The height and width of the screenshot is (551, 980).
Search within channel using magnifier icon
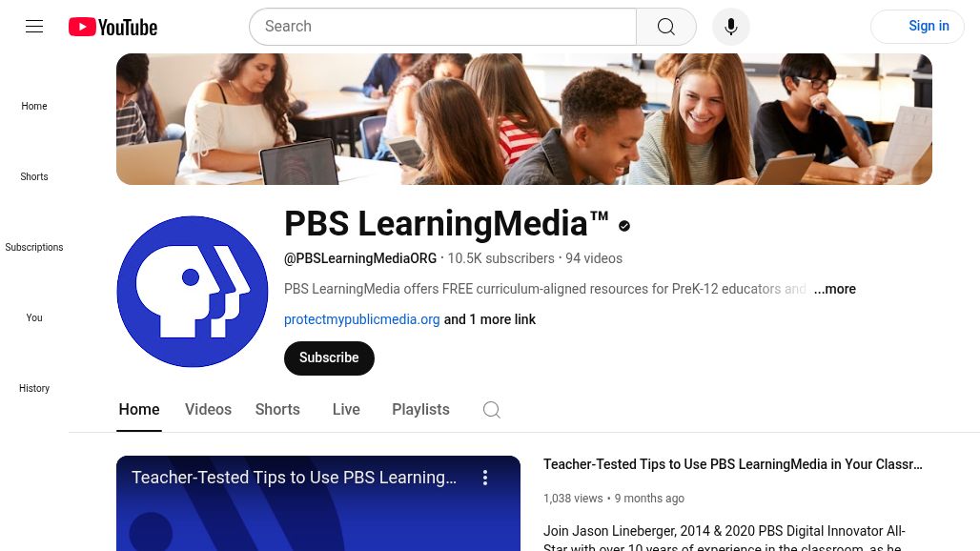click(x=492, y=410)
